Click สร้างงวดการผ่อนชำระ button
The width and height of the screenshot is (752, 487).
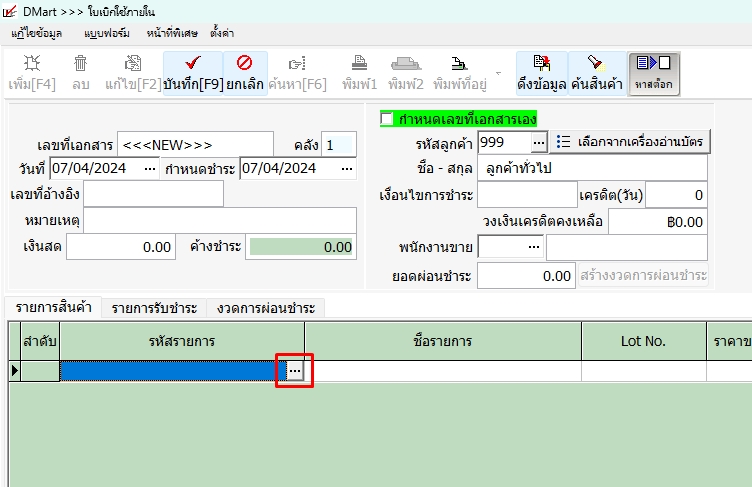pos(643,275)
